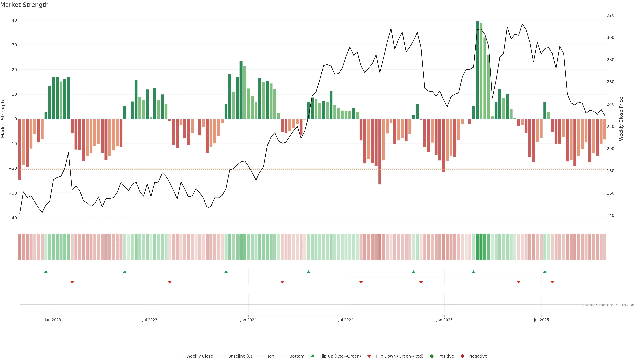644x362 pixels.
Task: Click the flip-up marker just after Jul 2025
Action: pos(545,272)
